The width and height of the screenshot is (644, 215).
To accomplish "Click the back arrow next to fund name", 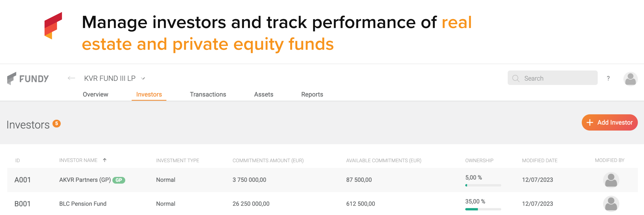I will point(71,78).
